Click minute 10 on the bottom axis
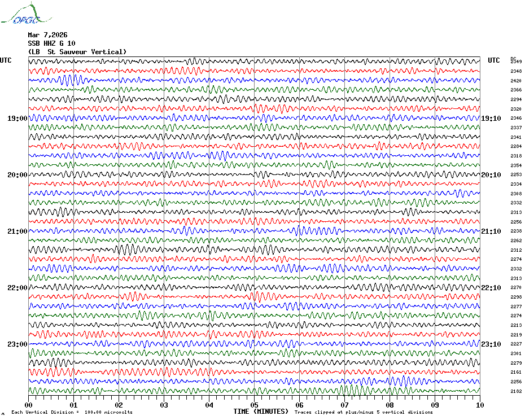This screenshot has width=525, height=420. coord(479,405)
